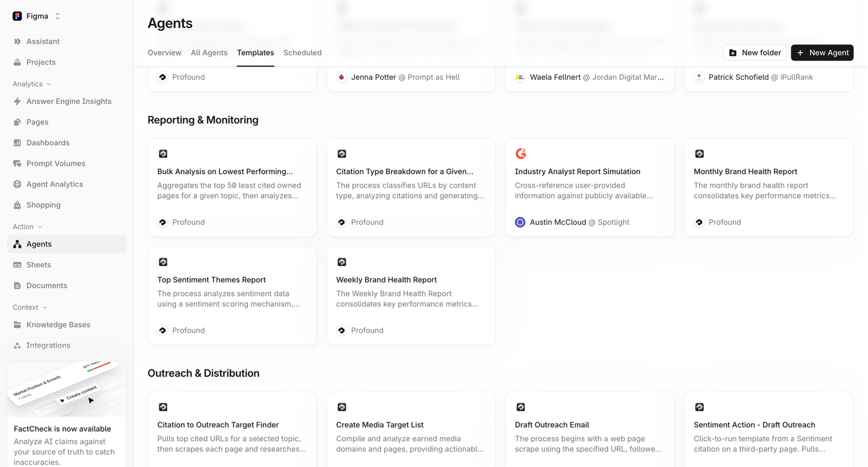Click the New folder button
Viewport: 868px width, 467px height.
click(755, 53)
